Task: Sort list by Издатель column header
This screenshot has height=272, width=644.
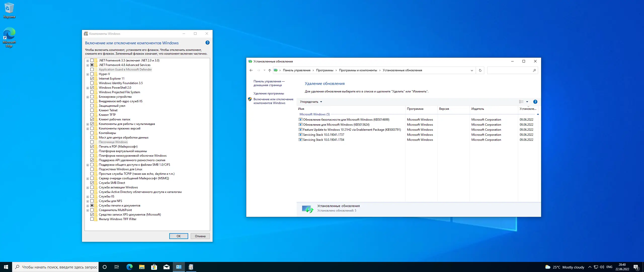Action: point(477,109)
